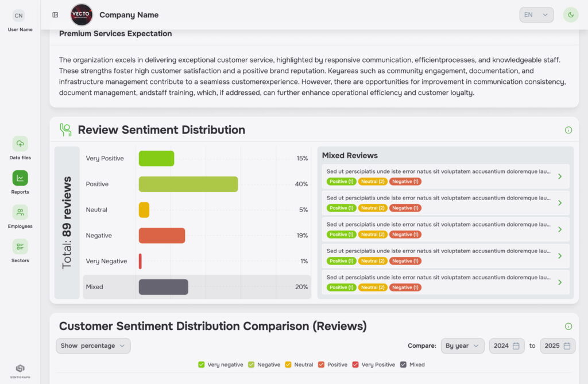Image resolution: width=588 pixels, height=384 pixels.
Task: Toggle the sidebar collapse icon
Action: click(55, 15)
